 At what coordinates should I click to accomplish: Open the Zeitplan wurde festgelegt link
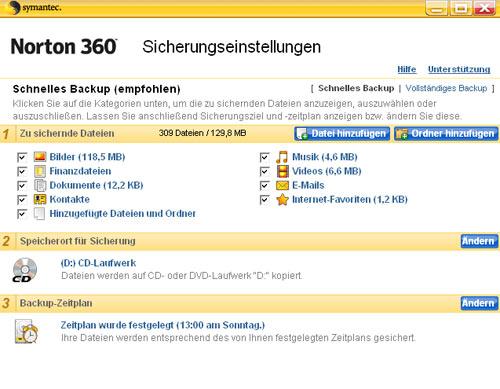tap(163, 325)
